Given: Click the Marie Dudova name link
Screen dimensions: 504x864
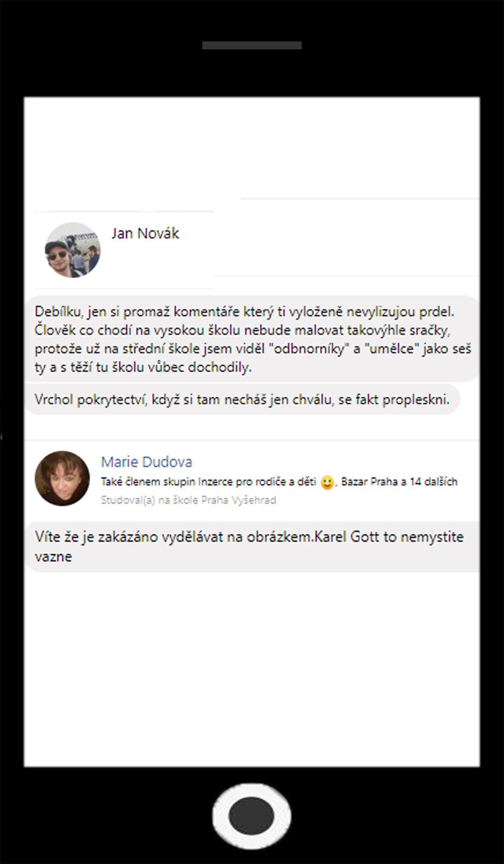Looking at the screenshot, I should point(147,462).
